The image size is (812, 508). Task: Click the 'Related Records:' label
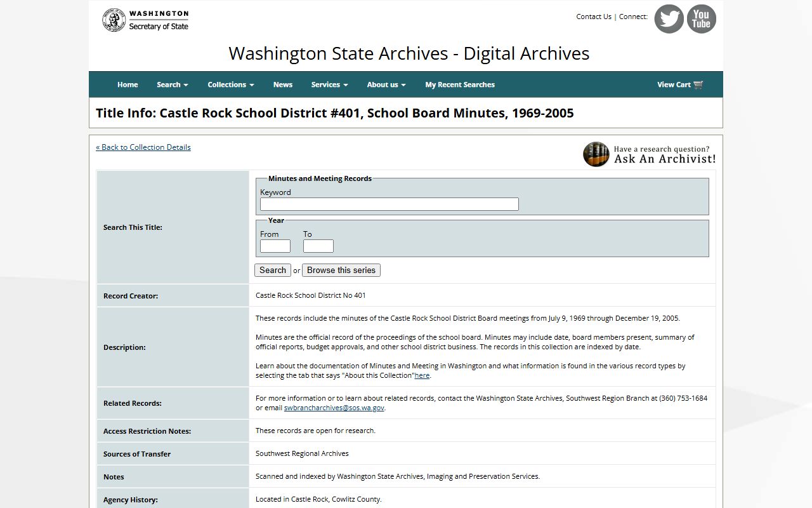(133, 403)
